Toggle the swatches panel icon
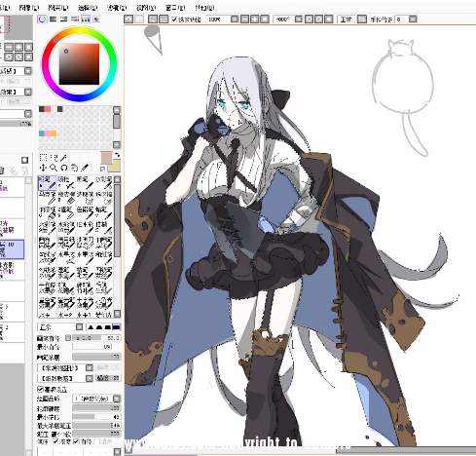 click(86, 19)
